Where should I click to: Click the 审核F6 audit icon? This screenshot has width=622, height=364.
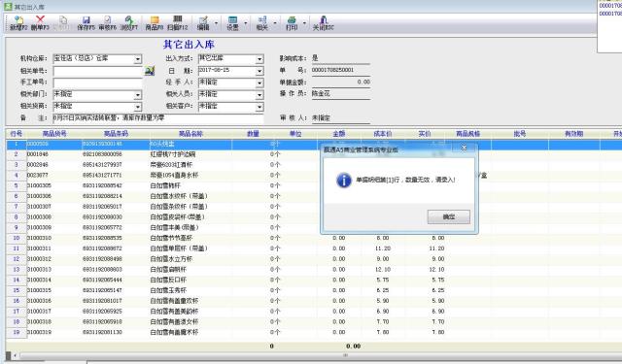pos(108,19)
